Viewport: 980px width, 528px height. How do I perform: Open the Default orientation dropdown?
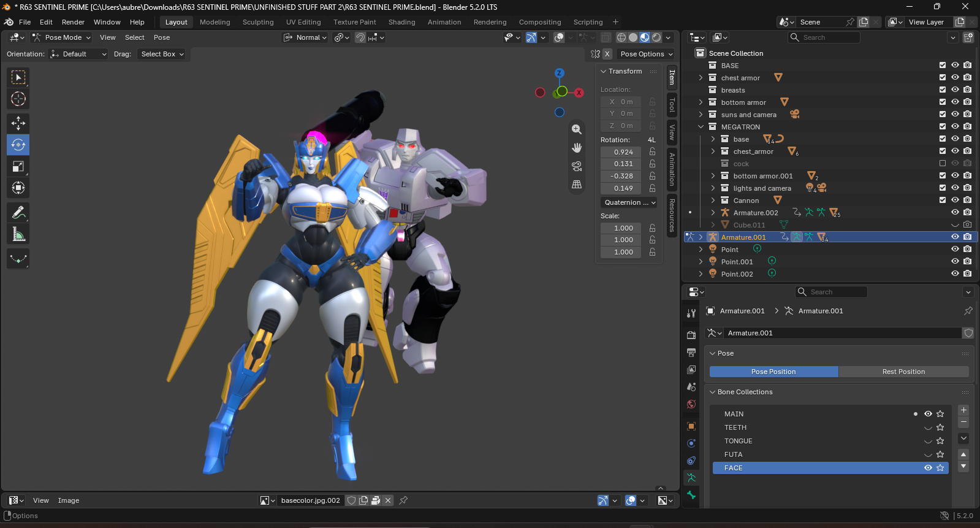(78, 54)
